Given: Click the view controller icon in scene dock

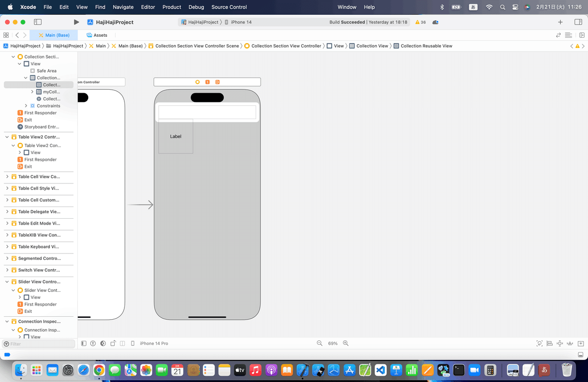Looking at the screenshot, I should pyautogui.click(x=197, y=82).
